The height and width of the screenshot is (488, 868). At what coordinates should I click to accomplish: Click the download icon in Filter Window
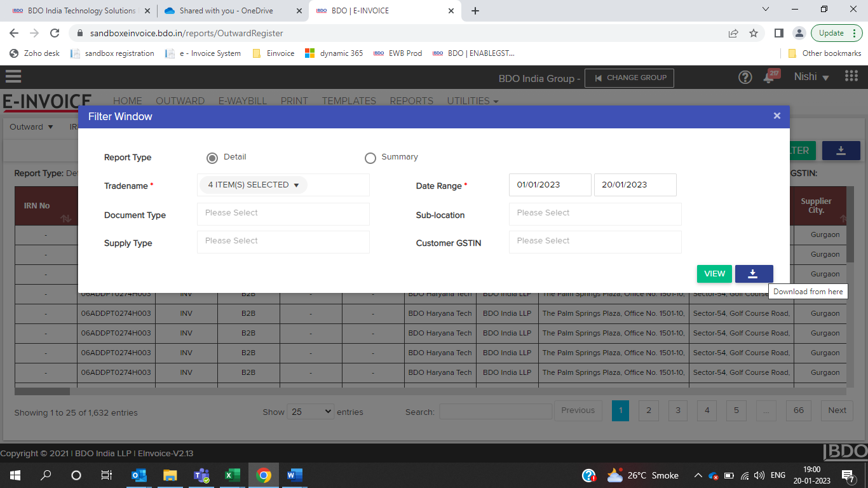(754, 274)
